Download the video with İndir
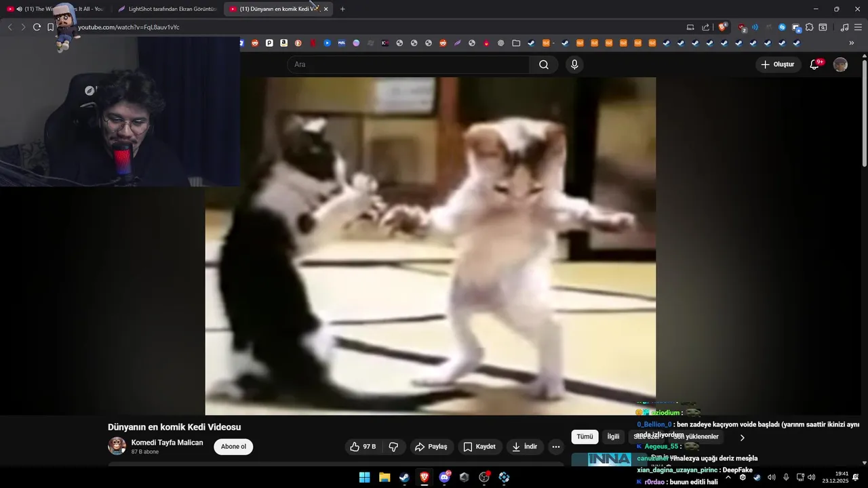The height and width of the screenshot is (488, 868). [525, 447]
